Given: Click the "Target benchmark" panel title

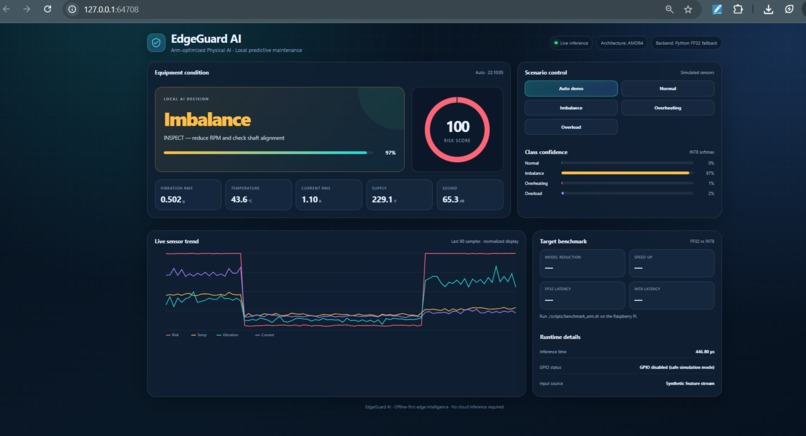Looking at the screenshot, I should (x=563, y=241).
